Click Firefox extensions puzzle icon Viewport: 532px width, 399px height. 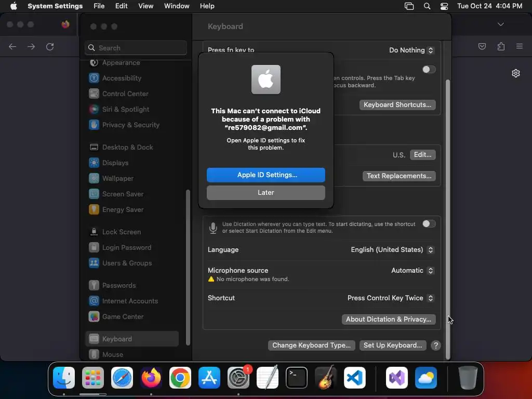click(x=501, y=46)
